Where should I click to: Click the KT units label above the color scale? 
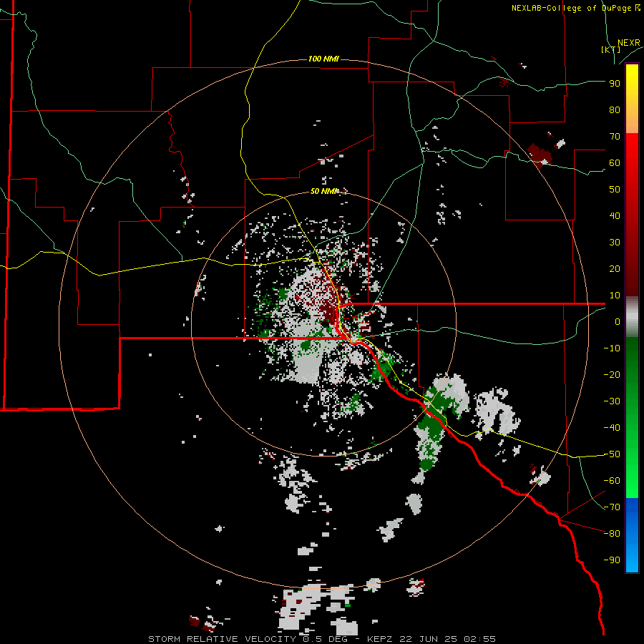610,49
